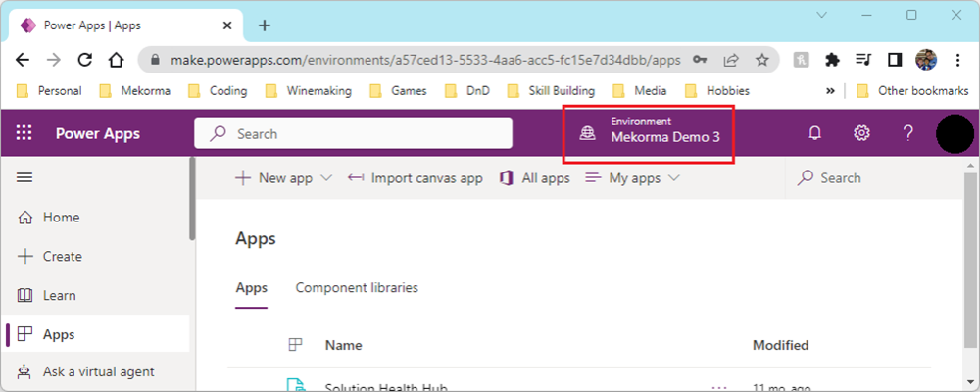
Task: Collapse the left navigation hamburger menu
Action: point(24,177)
